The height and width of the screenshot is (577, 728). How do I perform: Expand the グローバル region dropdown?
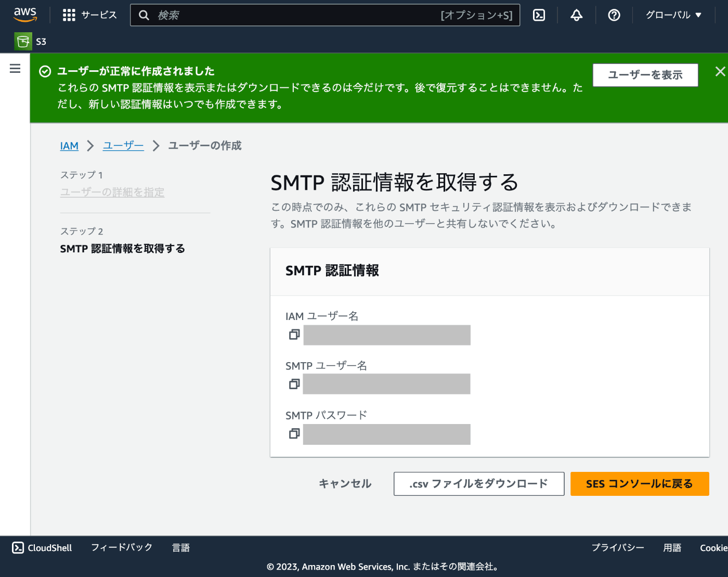(x=673, y=15)
